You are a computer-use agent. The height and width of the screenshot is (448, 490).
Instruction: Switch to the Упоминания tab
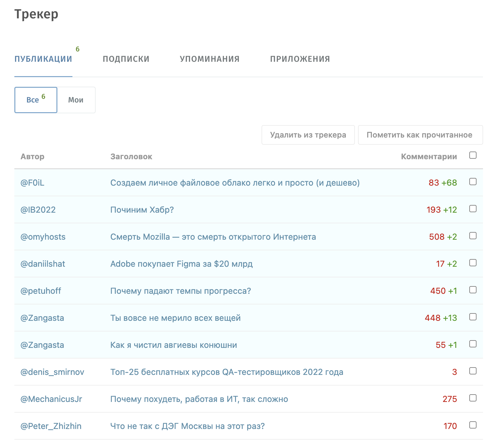click(x=210, y=59)
